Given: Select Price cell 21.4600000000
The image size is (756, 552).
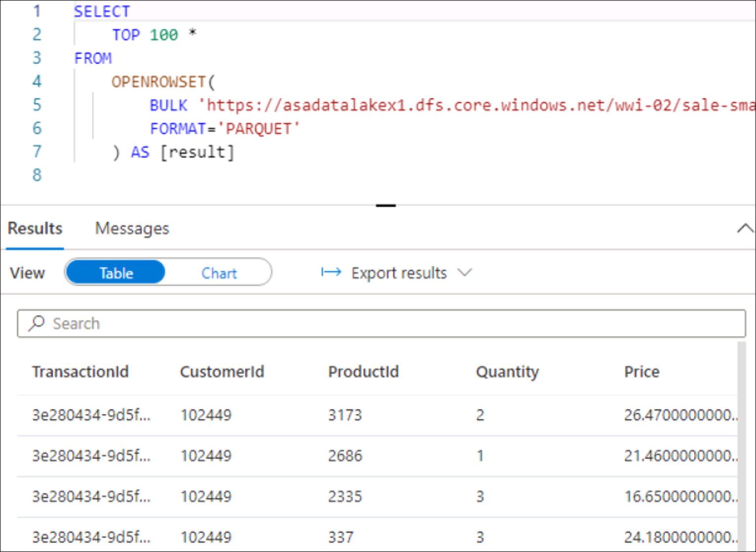Looking at the screenshot, I should pos(680,456).
